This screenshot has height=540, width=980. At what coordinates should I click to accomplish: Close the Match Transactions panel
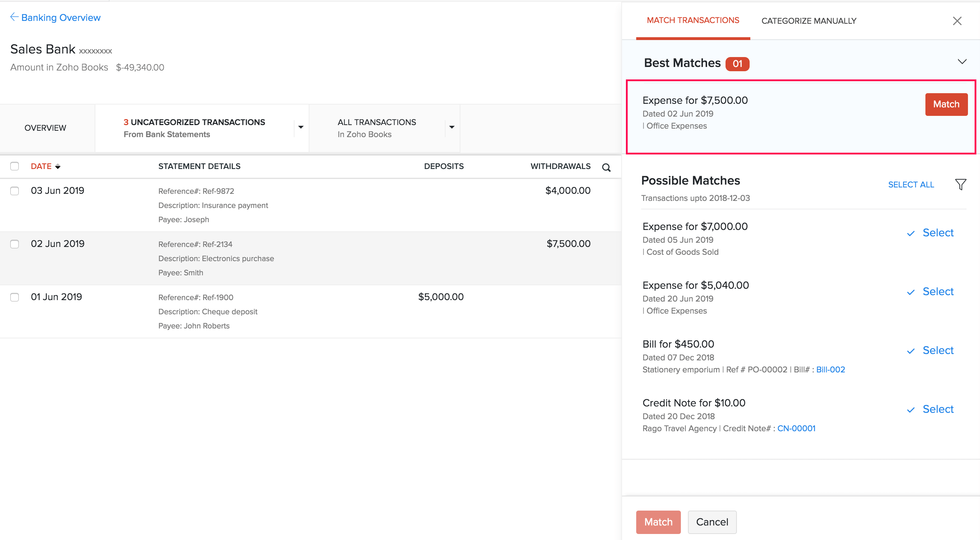pyautogui.click(x=957, y=21)
